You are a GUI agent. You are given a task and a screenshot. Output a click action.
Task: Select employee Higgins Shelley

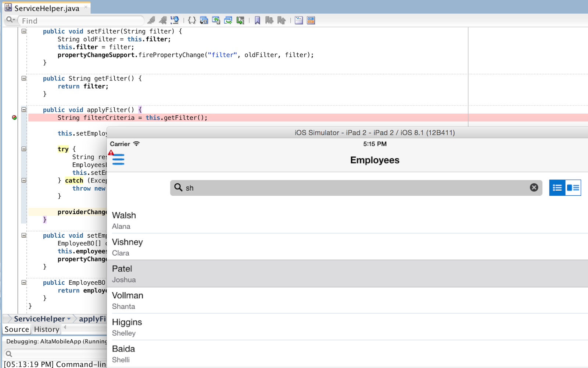pos(347,327)
